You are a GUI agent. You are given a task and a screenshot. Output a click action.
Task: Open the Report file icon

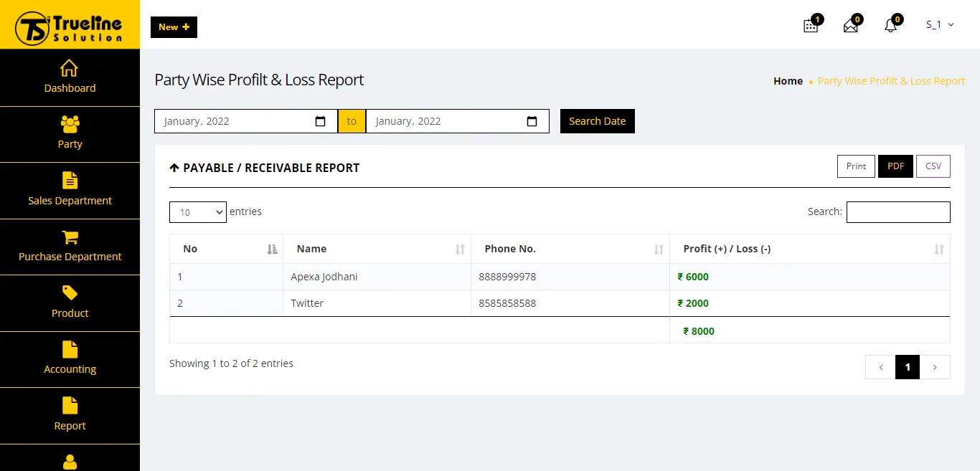coord(70,406)
